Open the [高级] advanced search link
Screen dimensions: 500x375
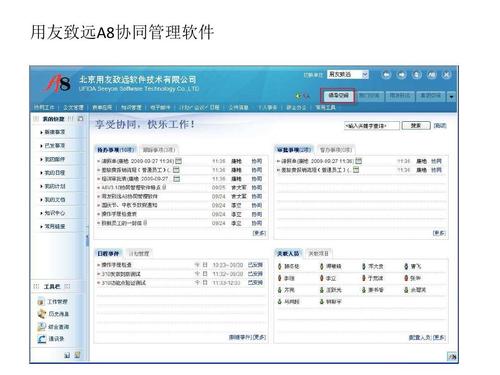click(440, 125)
